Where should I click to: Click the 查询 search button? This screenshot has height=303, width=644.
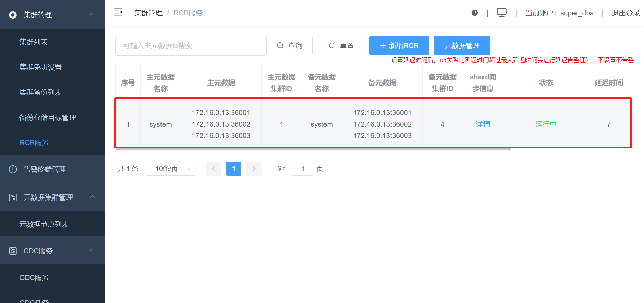tap(289, 45)
